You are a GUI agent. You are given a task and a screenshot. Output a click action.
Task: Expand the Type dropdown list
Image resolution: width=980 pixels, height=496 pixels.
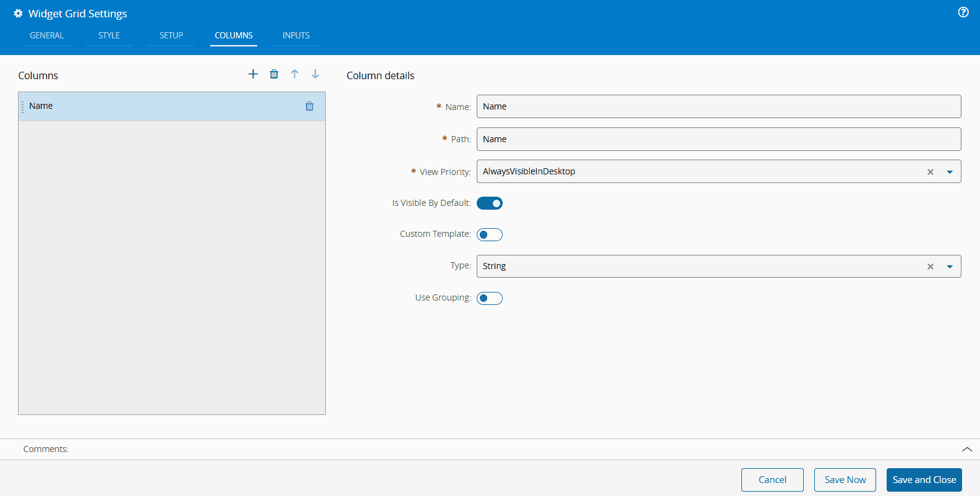(950, 267)
